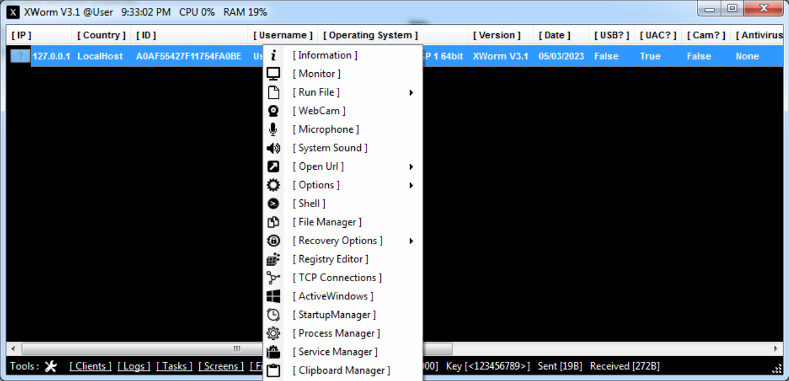Screen dimensions: 789x381
Task: Click the Username column header
Action: click(283, 35)
